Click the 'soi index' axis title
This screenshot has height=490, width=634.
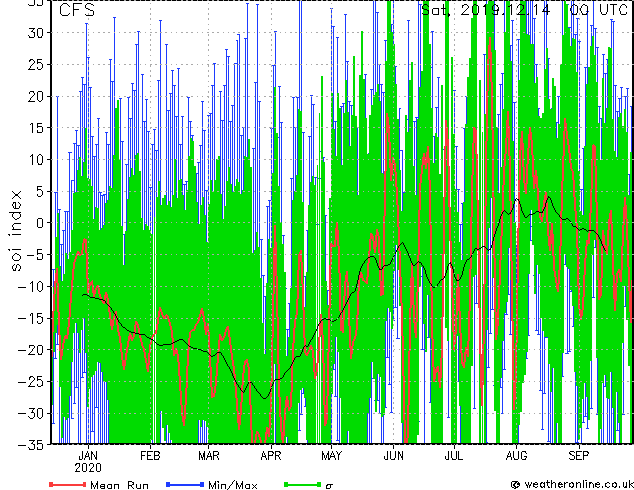[16, 230]
